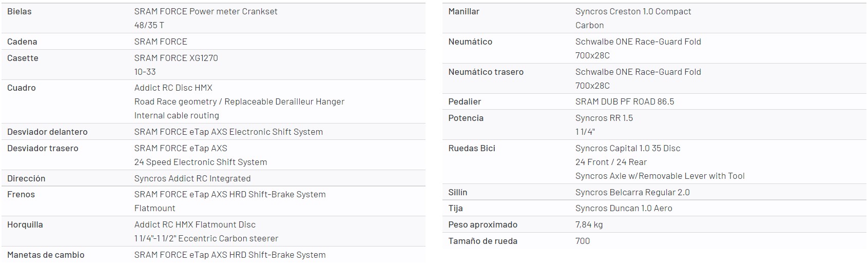Select the Syncros Creston 1.0 Compact text
The height and width of the screenshot is (267, 868).
coord(633,11)
